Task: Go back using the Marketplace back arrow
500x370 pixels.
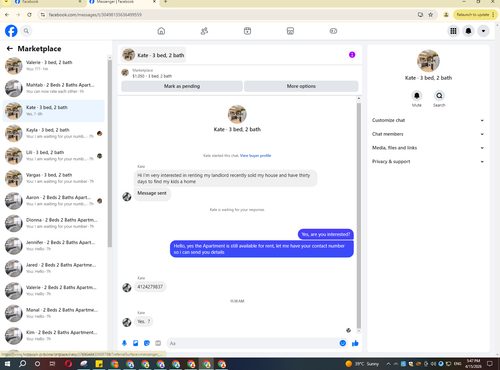Action: 10,49
